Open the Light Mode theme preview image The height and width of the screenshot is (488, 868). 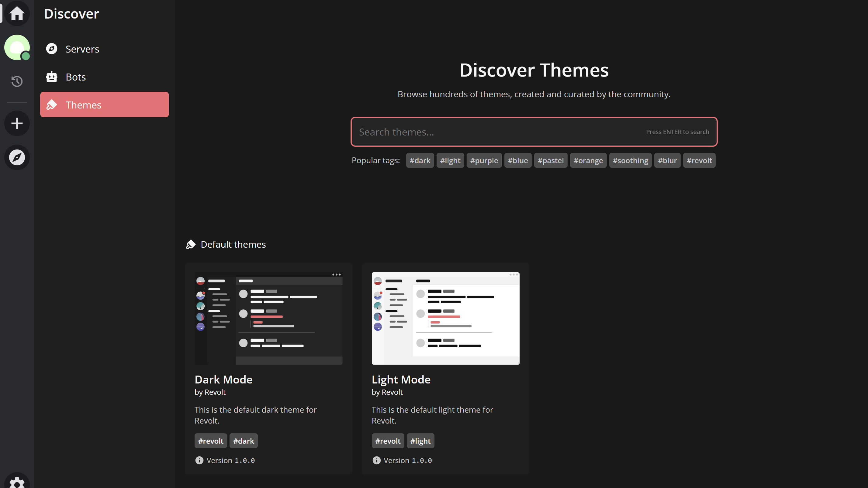(x=445, y=318)
